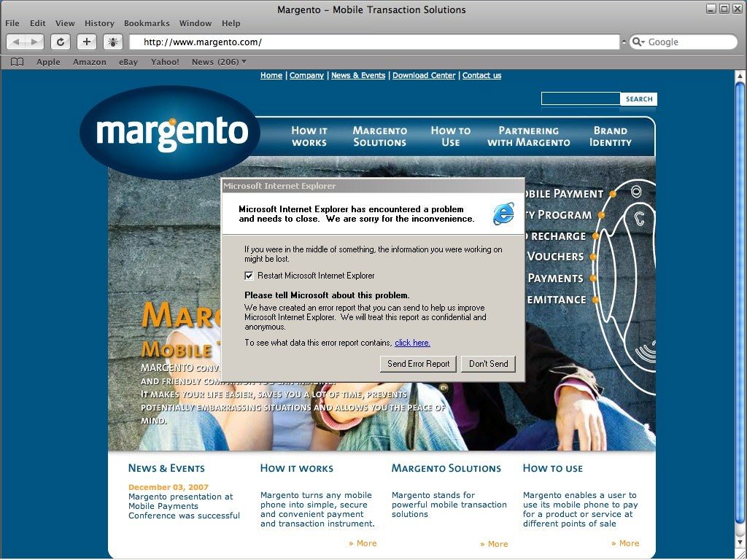The height and width of the screenshot is (560, 747).
Task: Follow the 'click here.' link in dialog
Action: (x=413, y=343)
